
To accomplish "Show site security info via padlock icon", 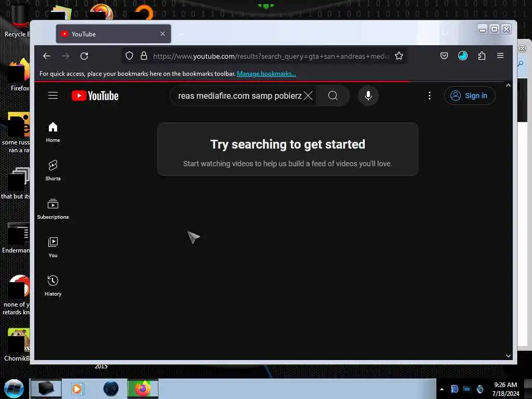I will point(144,56).
